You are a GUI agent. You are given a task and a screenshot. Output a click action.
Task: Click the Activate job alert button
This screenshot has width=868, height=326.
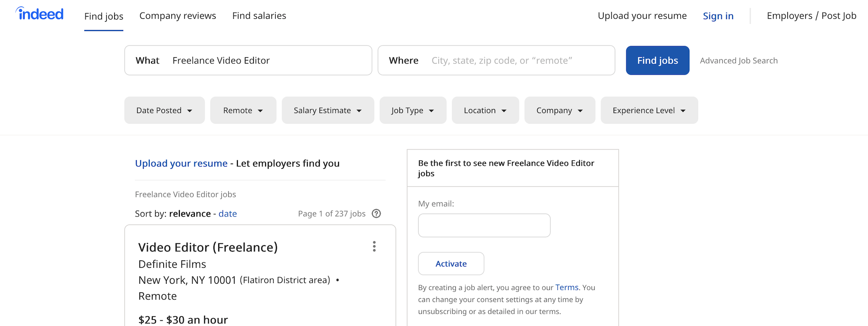tap(451, 263)
